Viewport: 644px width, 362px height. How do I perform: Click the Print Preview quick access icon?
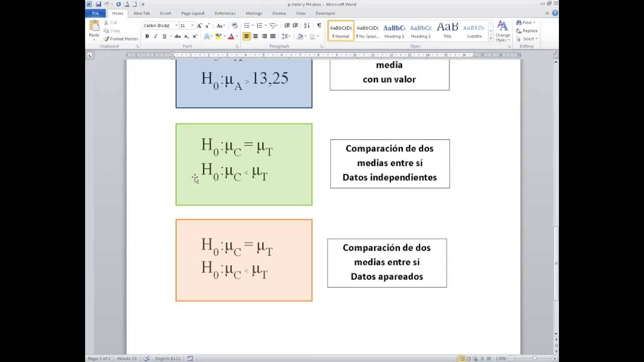[x=127, y=4]
